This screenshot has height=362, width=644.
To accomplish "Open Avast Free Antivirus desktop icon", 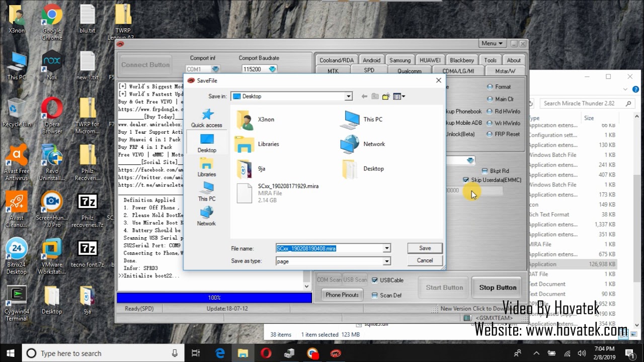I will tap(17, 163).
